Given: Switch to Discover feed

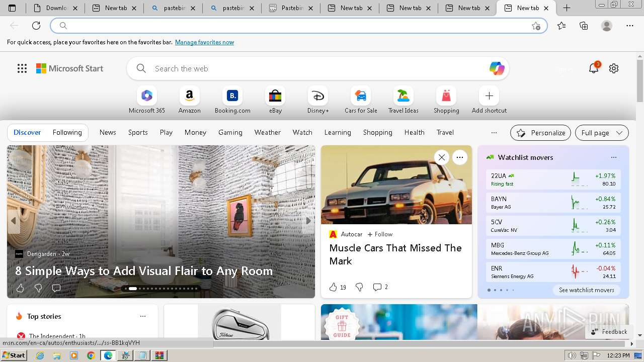Looking at the screenshot, I should click(x=27, y=132).
